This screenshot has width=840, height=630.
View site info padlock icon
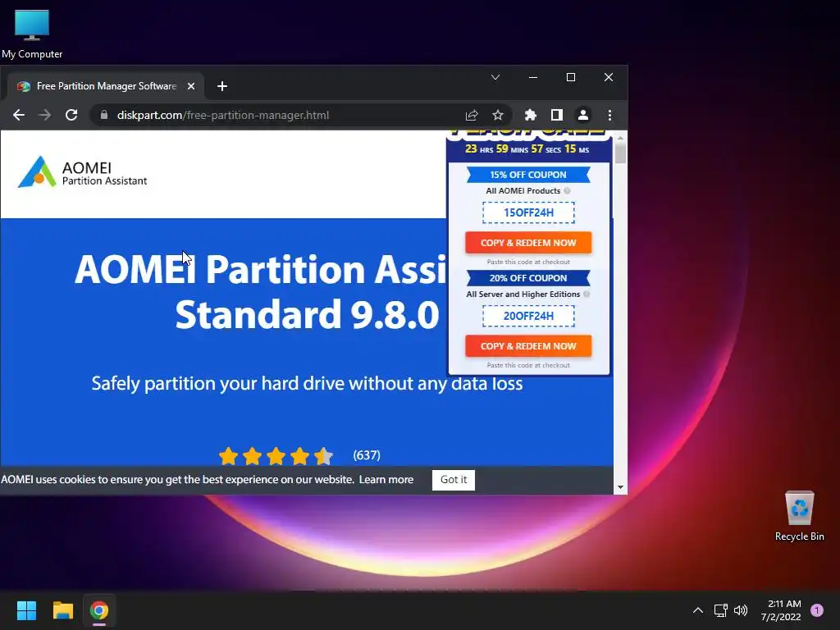click(x=104, y=115)
